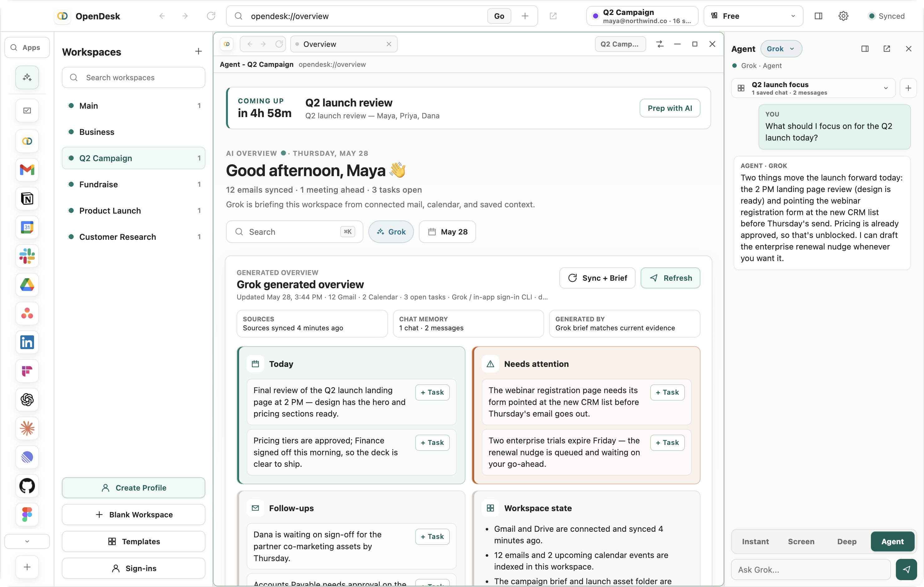
Task: Open the tasks checklist sidebar icon
Action: [27, 111]
